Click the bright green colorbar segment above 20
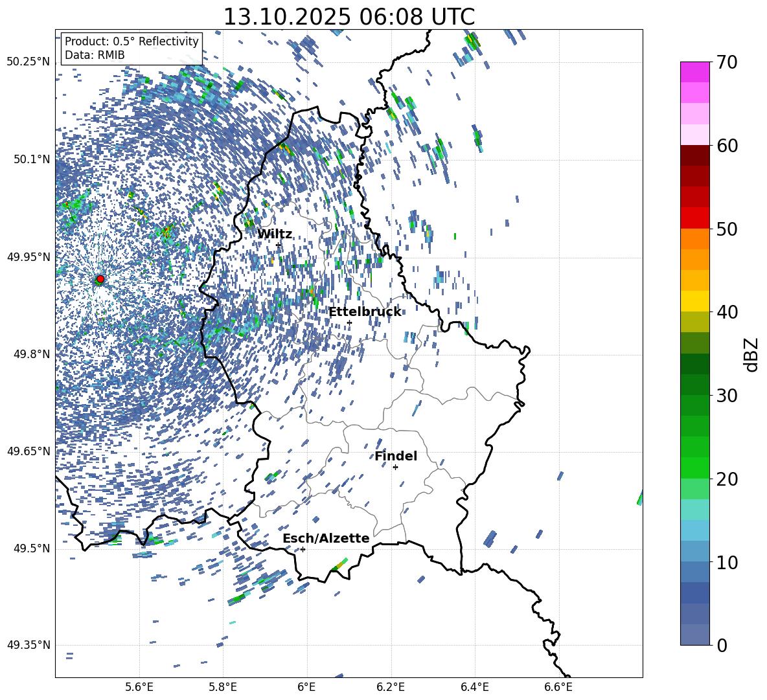 (x=695, y=468)
